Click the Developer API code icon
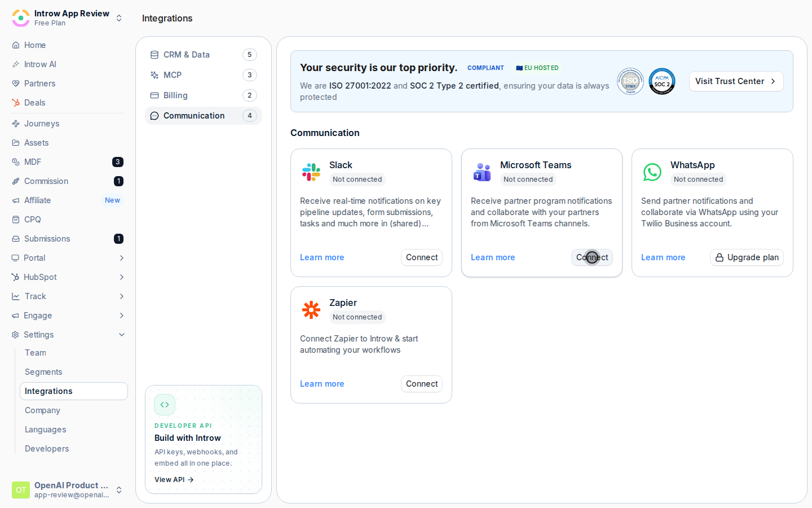The height and width of the screenshot is (508, 812). point(165,405)
